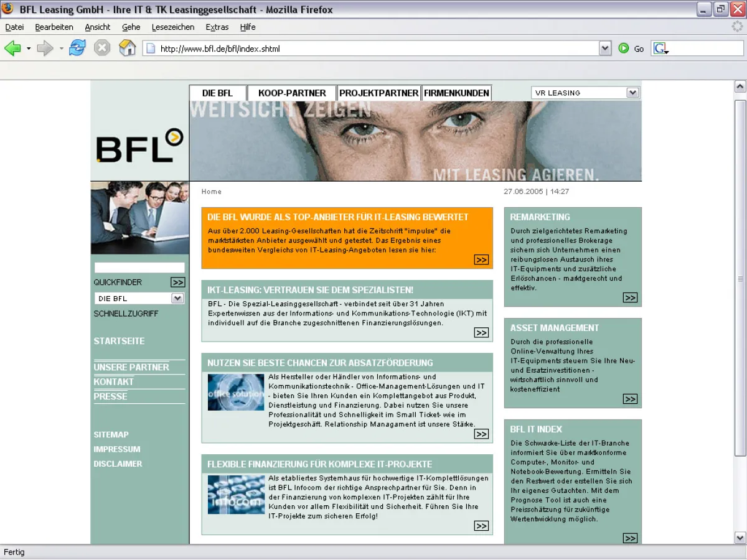Click inside the sidebar search input field
Screen dimensions: 747x560
pyautogui.click(x=139, y=267)
